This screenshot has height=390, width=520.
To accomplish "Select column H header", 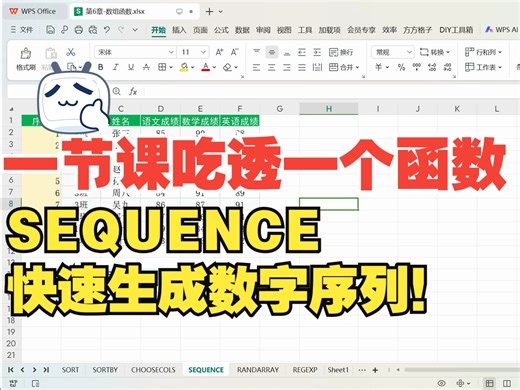I will click(329, 109).
